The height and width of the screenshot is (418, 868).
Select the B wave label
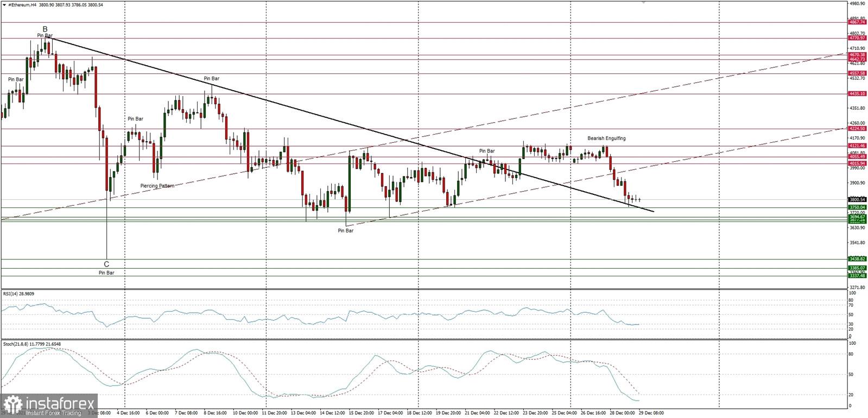click(45, 29)
